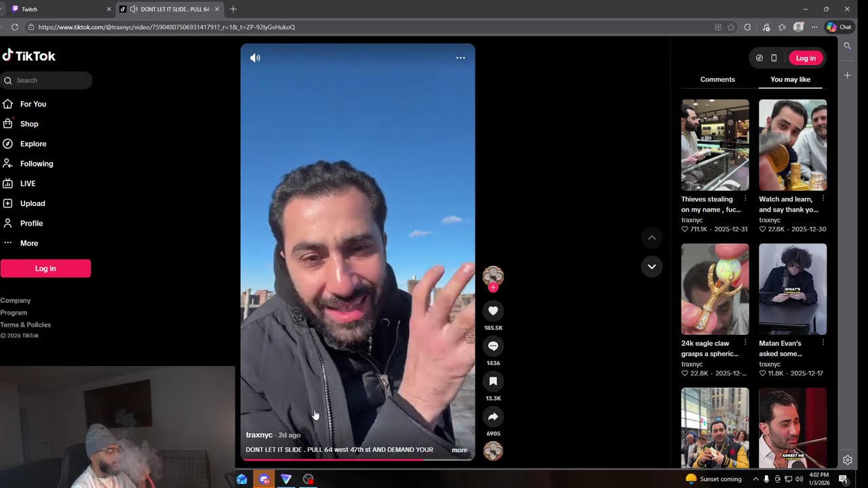Screen dimensions: 868x488
Task: Focus the TikTok Search field
Action: tap(46, 80)
